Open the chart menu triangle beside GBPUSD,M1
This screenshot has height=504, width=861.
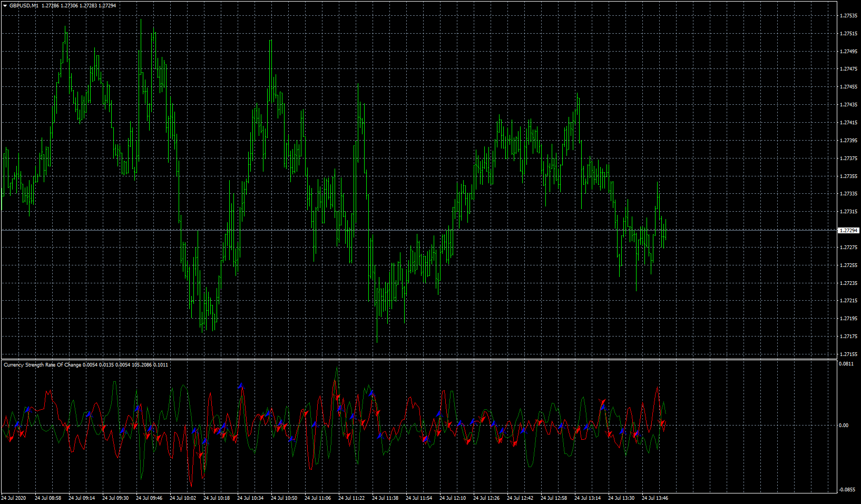click(x=5, y=5)
